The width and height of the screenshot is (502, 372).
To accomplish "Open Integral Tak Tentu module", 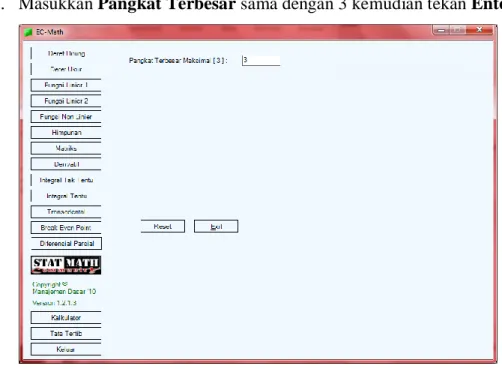I will (x=66, y=180).
